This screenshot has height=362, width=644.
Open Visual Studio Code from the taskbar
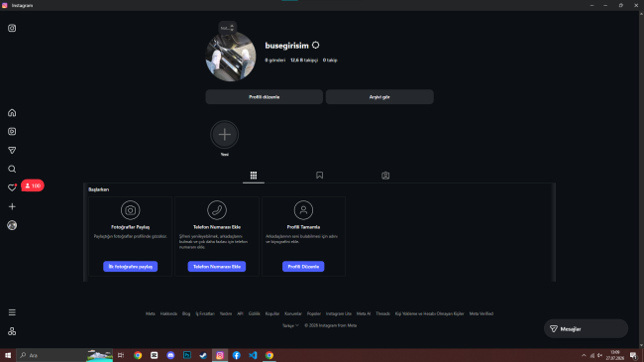253,355
